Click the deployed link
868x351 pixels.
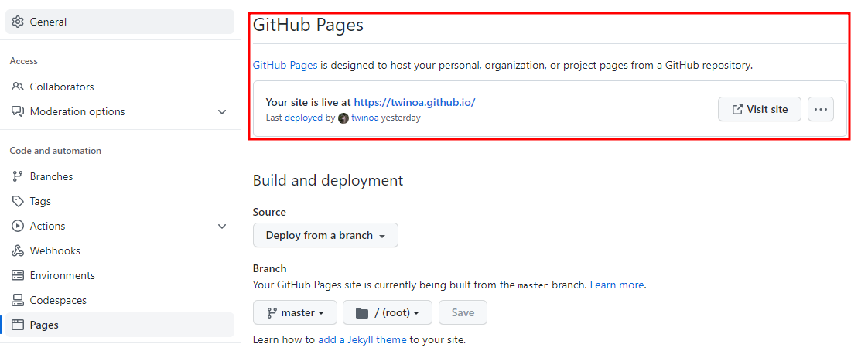[303, 118]
